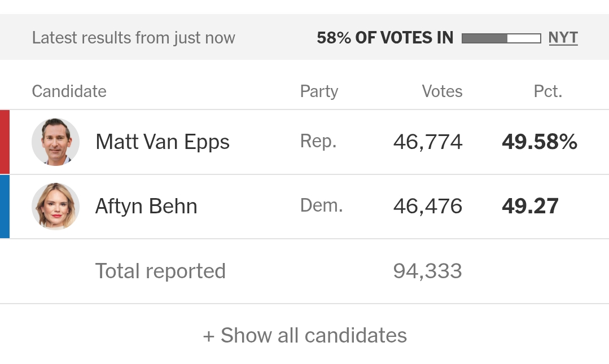Expand the Show all candidates list
This screenshot has height=364, width=609.
[x=305, y=335]
